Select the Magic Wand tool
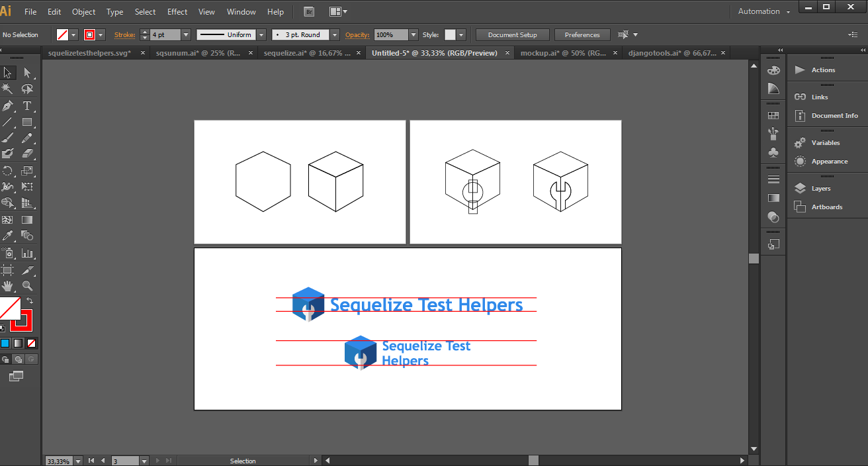The image size is (868, 466). click(8, 89)
